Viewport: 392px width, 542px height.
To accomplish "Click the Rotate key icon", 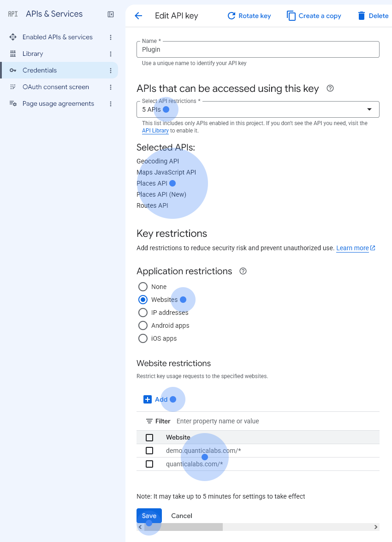I will (232, 16).
